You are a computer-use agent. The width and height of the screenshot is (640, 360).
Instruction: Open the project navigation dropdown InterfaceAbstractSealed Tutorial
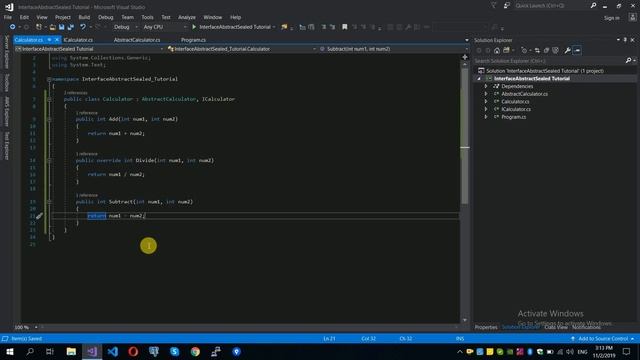coord(89,49)
